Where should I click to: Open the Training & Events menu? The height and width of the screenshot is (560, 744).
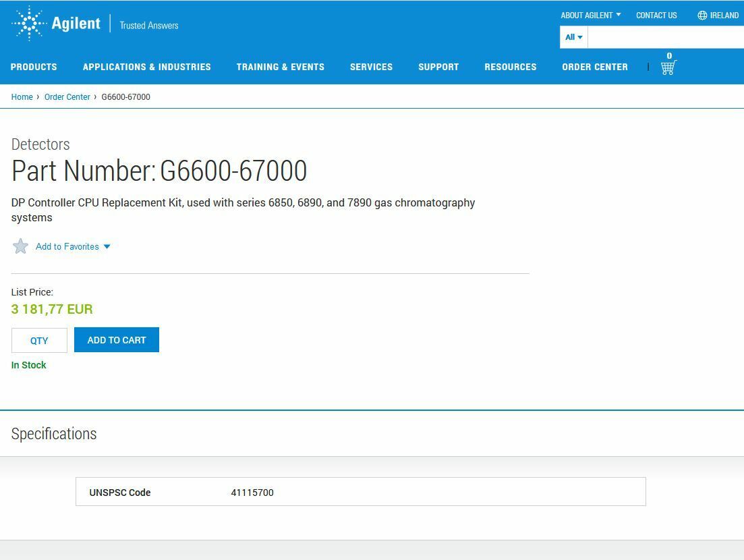coord(280,67)
